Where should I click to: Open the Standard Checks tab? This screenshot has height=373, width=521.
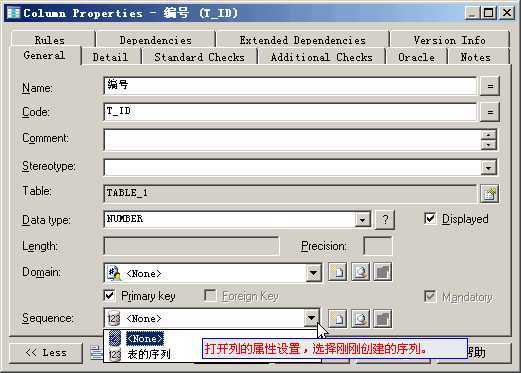(x=199, y=57)
